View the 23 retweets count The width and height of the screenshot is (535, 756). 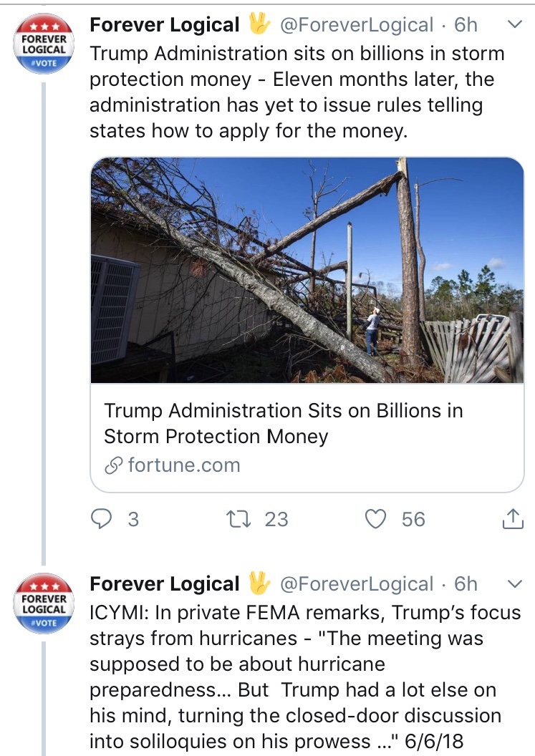pyautogui.click(x=276, y=519)
